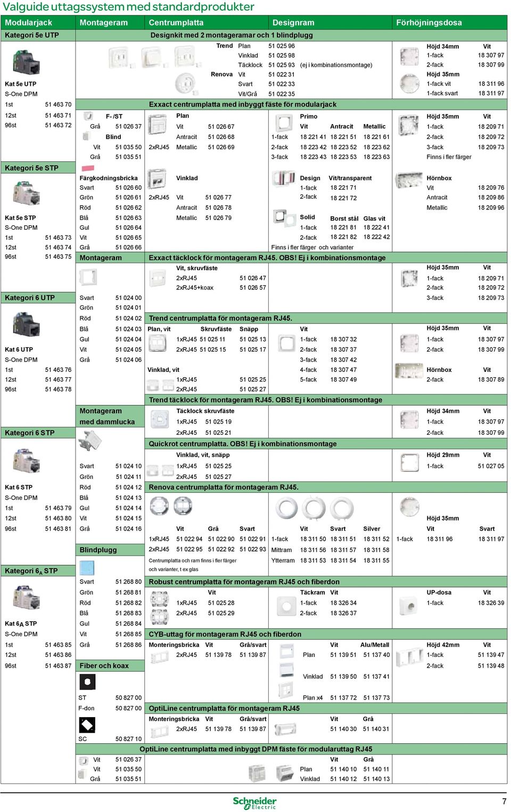The image size is (511, 812).
Task: Click the Täcklock skruvfäste product image
Action: pyautogui.click(x=159, y=418)
